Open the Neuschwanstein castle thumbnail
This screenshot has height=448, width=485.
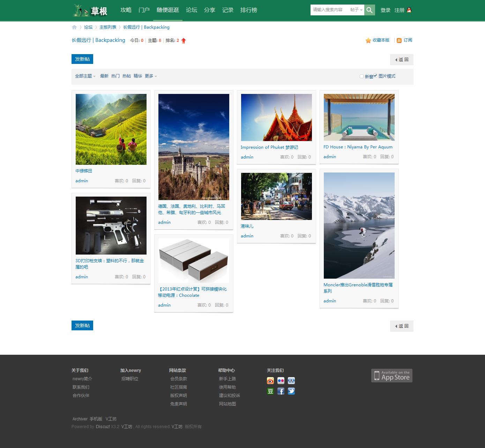[x=194, y=147]
